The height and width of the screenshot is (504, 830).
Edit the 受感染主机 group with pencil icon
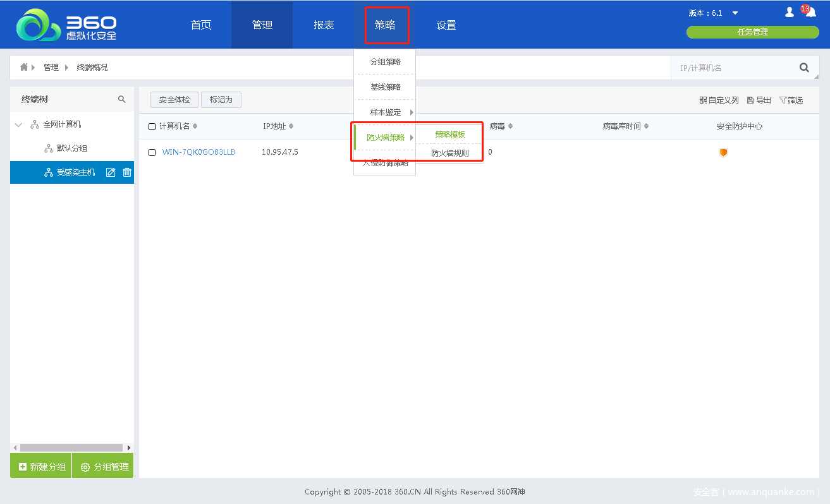click(111, 172)
